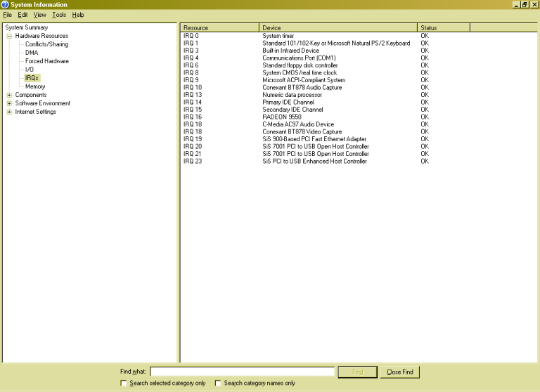
Task: Select Memory under Hardware Resources
Action: pos(35,86)
